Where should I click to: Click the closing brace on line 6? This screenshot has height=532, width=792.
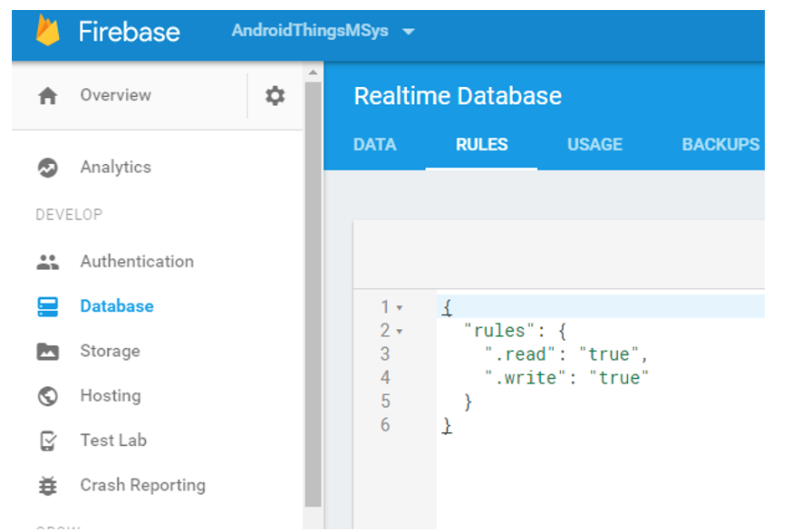pos(447,425)
